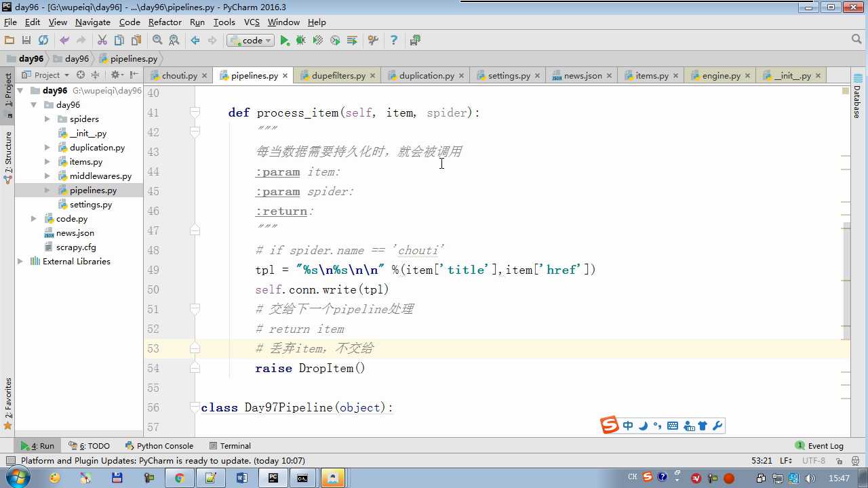This screenshot has width=868, height=488.
Task: Open the Run tool window
Action: tap(38, 446)
